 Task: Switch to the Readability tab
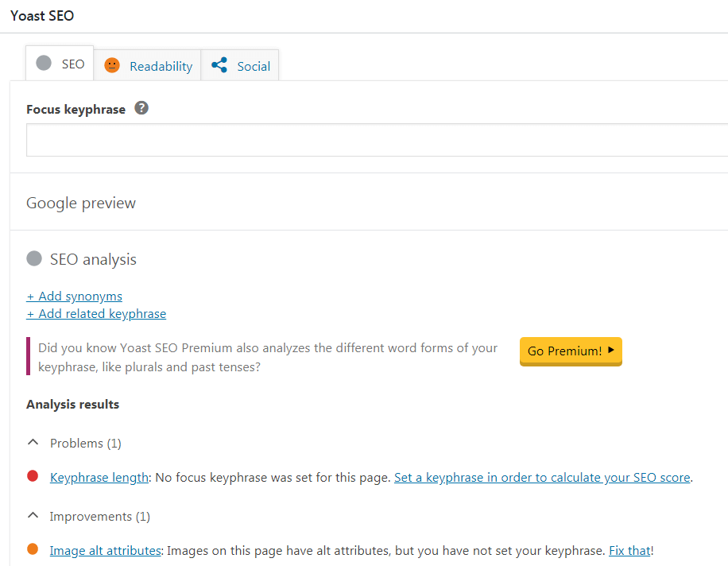click(160, 66)
